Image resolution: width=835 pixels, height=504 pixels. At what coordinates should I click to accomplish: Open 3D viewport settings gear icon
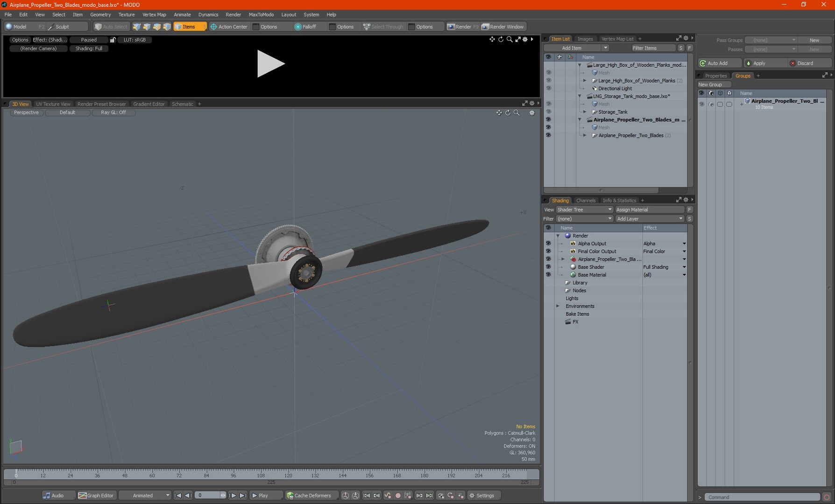(532, 112)
